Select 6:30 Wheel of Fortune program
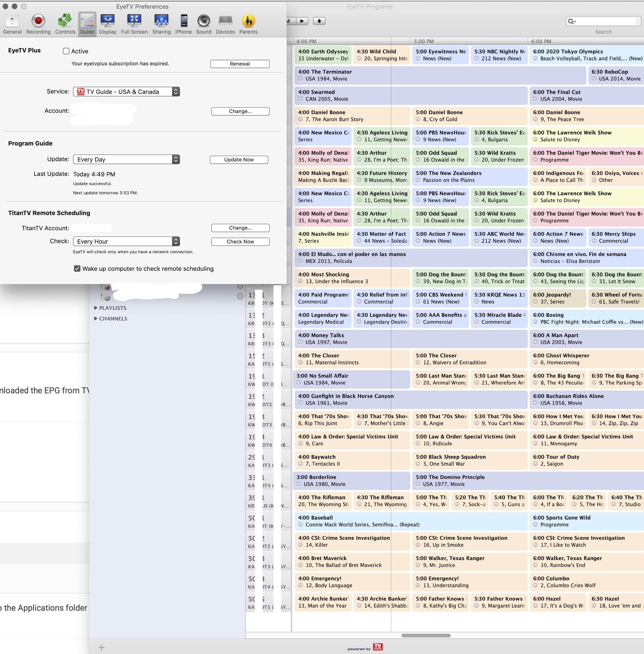The width and height of the screenshot is (644, 654). pos(617,298)
